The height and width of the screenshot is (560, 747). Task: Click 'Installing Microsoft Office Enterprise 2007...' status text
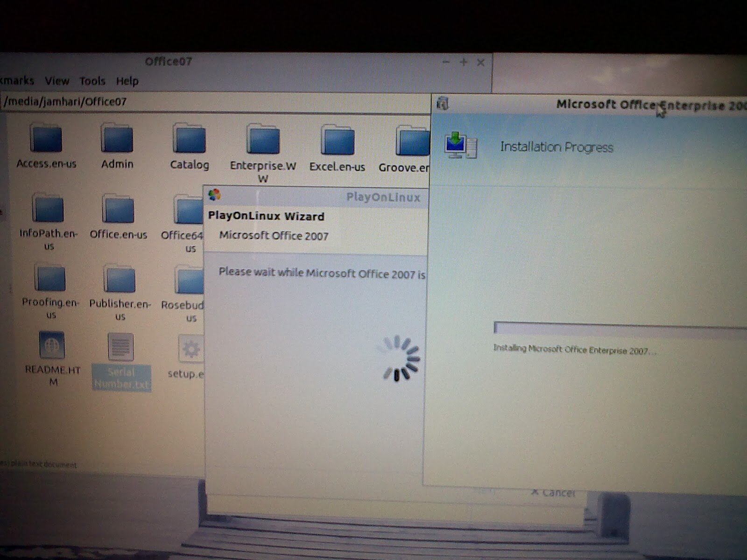pos(575,350)
